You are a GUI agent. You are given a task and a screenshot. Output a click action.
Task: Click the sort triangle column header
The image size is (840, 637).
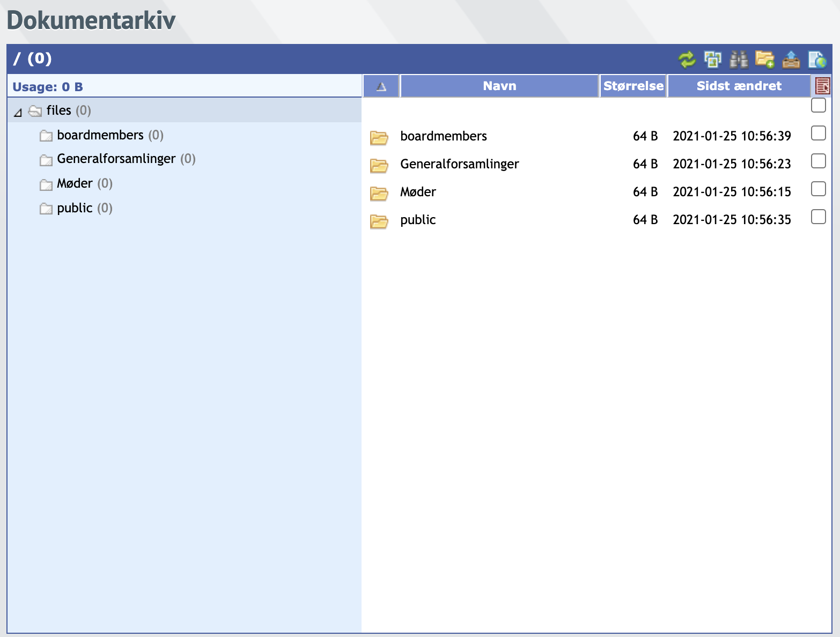coord(381,86)
